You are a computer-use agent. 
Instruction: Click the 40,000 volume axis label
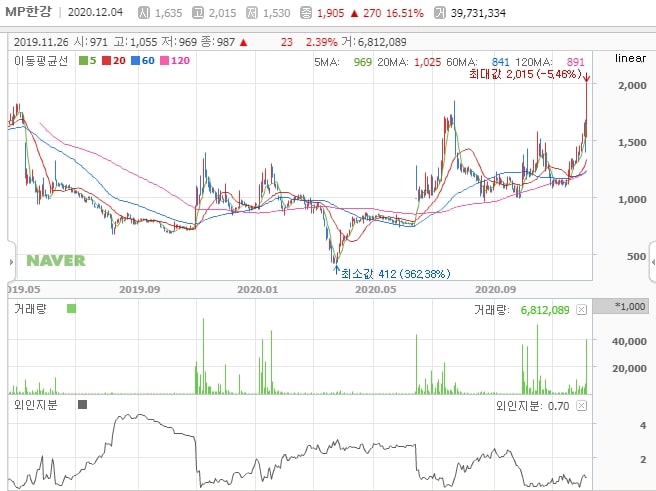coord(629,341)
